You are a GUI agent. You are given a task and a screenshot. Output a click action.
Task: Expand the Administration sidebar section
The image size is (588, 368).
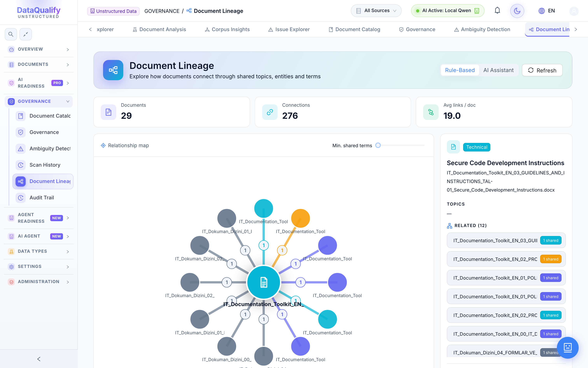[x=39, y=282]
